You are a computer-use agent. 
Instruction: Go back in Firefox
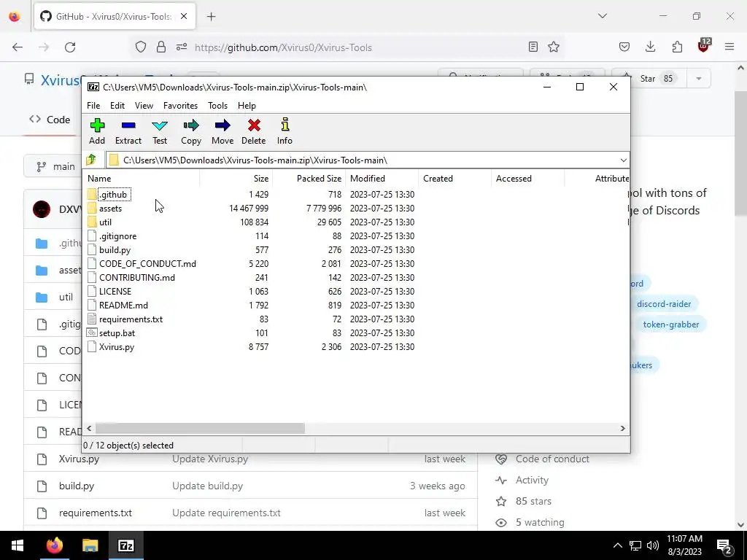(x=18, y=47)
